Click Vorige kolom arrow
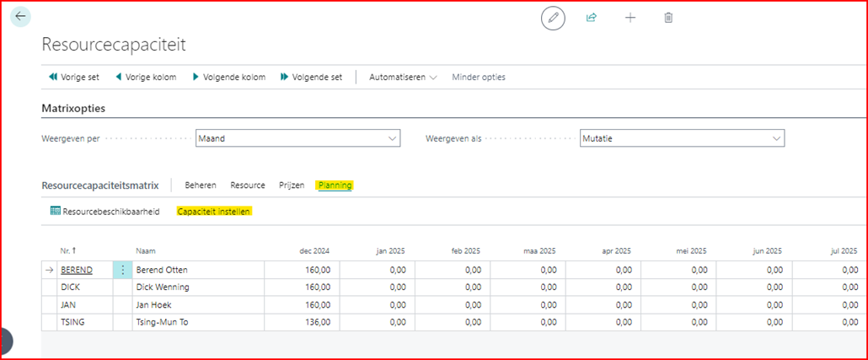The height and width of the screenshot is (360, 868). (x=145, y=77)
